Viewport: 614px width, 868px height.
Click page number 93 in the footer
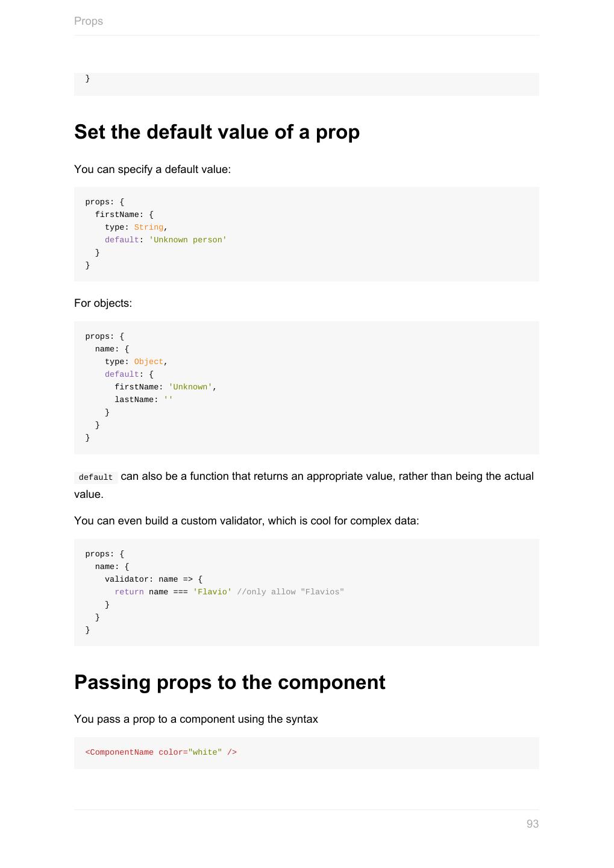[532, 824]
